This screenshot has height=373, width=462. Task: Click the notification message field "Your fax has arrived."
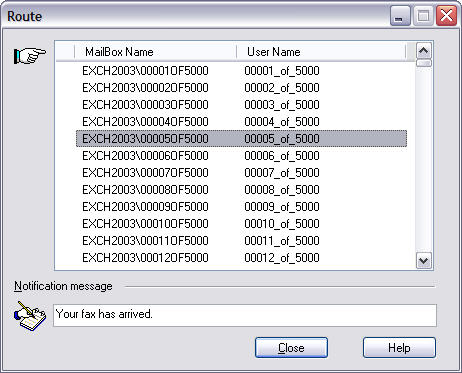click(245, 315)
